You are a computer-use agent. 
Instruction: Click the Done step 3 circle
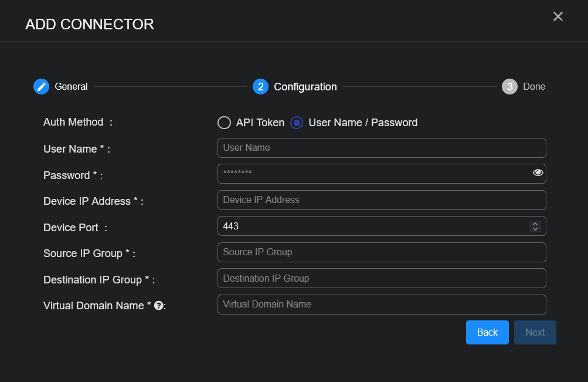(x=509, y=87)
